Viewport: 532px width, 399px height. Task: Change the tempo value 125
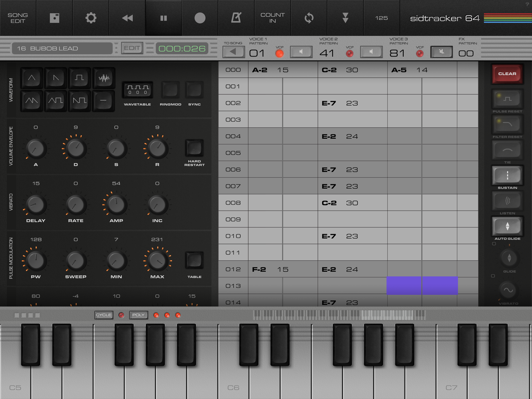click(382, 18)
